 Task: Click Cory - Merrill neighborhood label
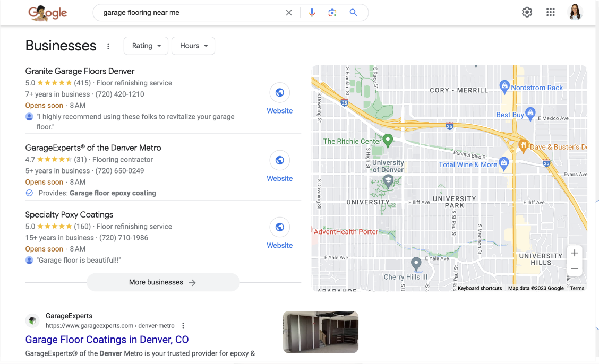pos(459,90)
